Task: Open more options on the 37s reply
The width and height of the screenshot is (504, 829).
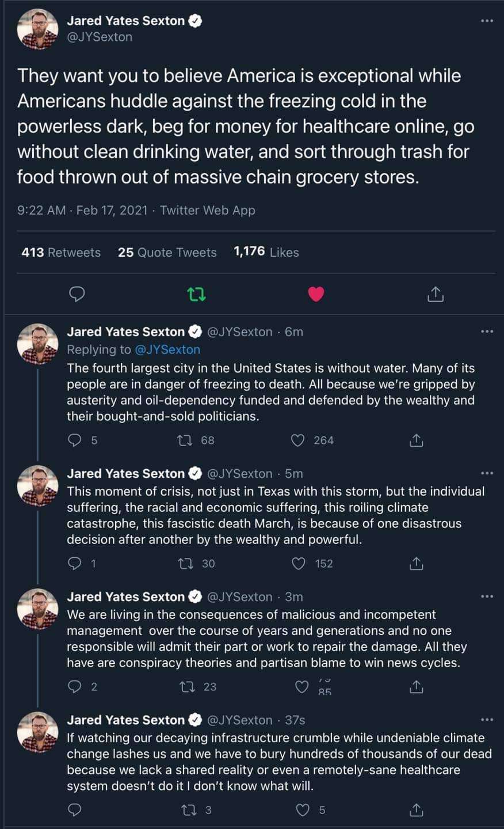Action: tap(487, 720)
